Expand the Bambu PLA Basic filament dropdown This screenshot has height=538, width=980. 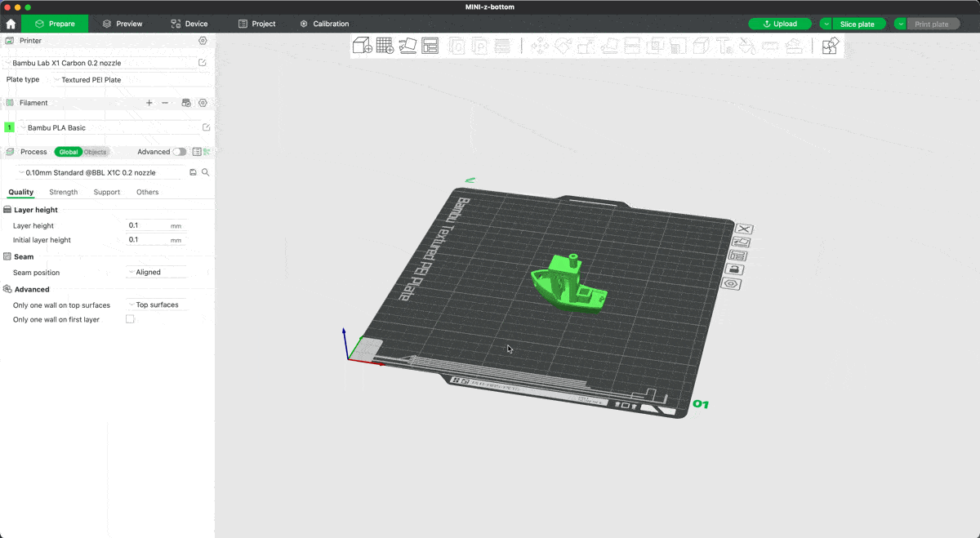110,127
